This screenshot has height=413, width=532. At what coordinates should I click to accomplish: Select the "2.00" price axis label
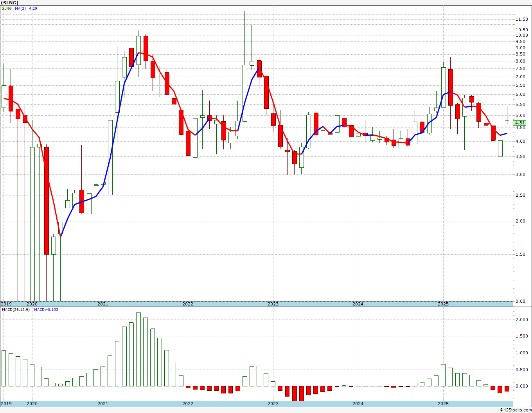pyautogui.click(x=521, y=221)
